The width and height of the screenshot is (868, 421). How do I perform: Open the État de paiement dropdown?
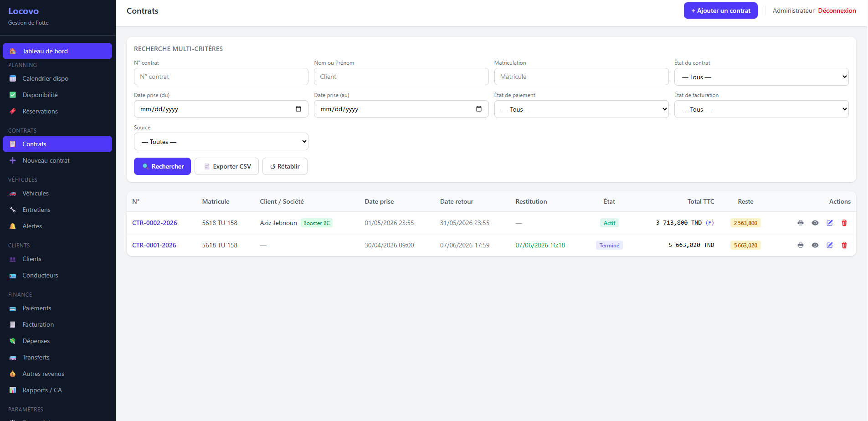pos(581,109)
